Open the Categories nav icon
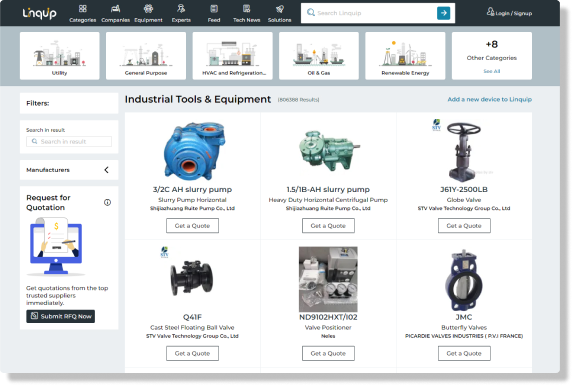The height and width of the screenshot is (385, 572). tap(83, 8)
